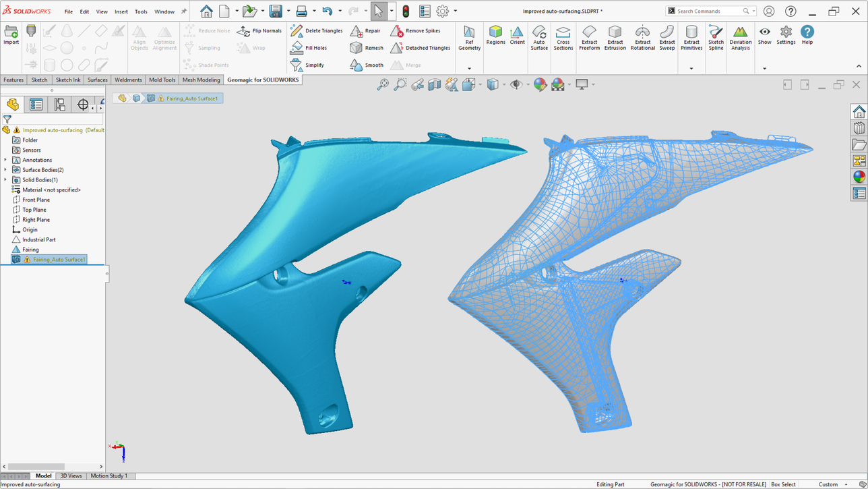This screenshot has width=868, height=489.
Task: Switch to the Sketch tab
Action: click(x=40, y=80)
